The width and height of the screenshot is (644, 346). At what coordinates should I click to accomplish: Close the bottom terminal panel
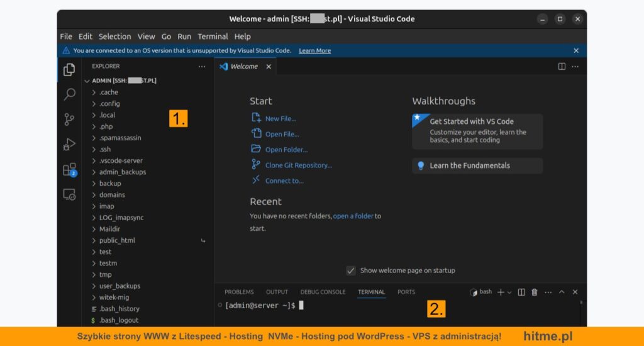[575, 292]
